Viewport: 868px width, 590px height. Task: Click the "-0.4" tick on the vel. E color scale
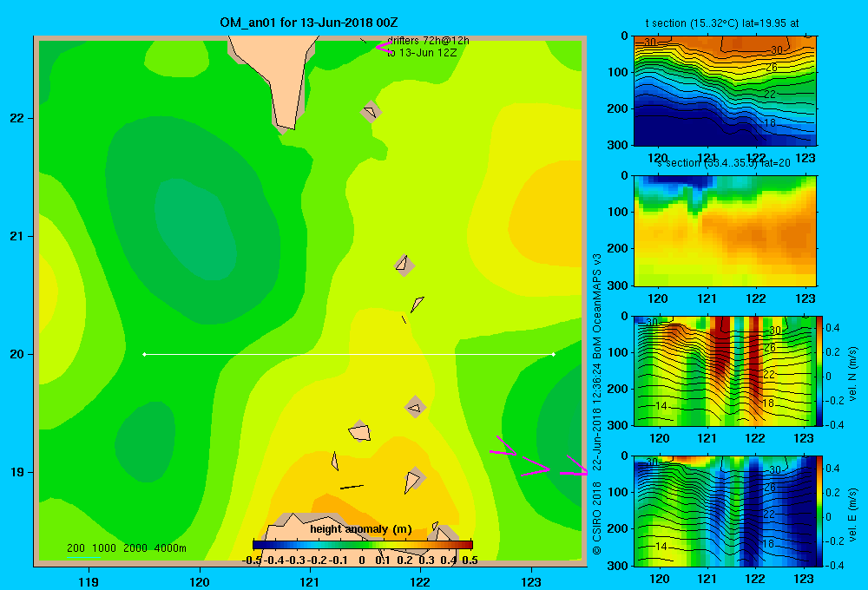click(x=834, y=565)
